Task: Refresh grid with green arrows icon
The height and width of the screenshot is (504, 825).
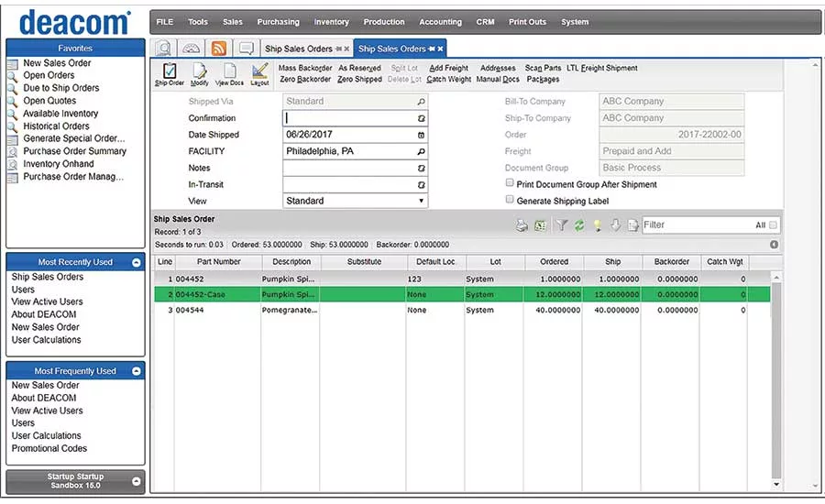Action: pyautogui.click(x=579, y=225)
